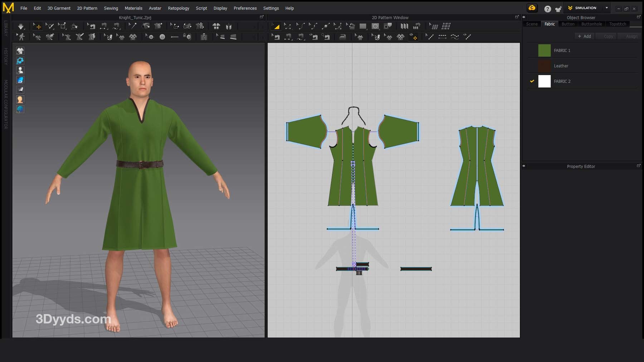Choose the Ellipse pattern tool
The image size is (644, 362).
point(375,26)
